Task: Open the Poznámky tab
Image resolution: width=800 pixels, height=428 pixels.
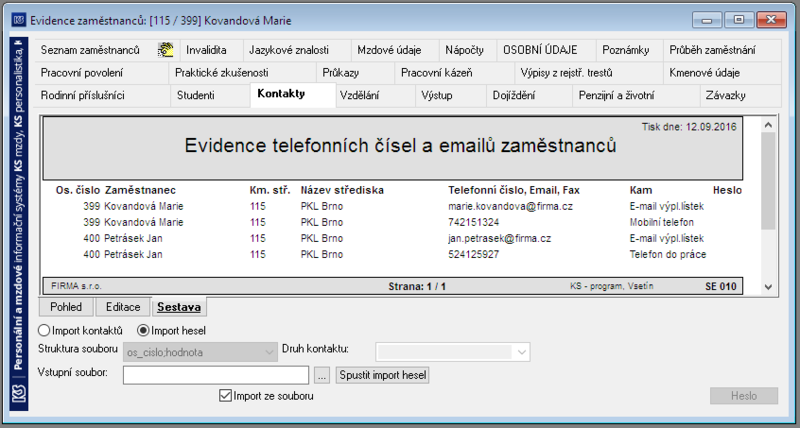Action: point(630,50)
